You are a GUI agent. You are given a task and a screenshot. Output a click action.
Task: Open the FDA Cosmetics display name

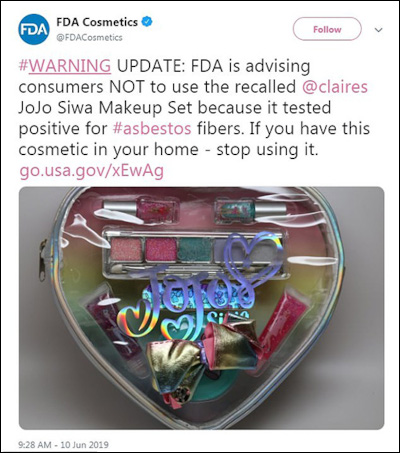click(97, 22)
